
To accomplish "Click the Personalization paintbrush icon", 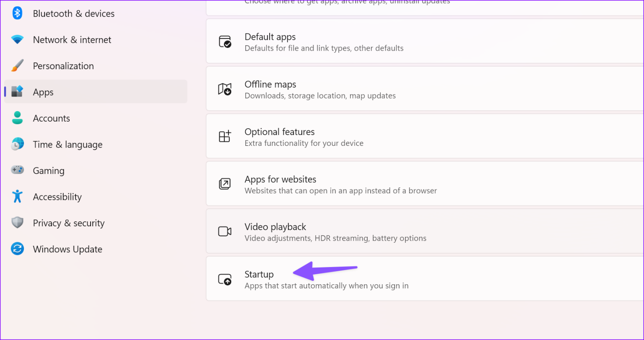I will (x=17, y=65).
